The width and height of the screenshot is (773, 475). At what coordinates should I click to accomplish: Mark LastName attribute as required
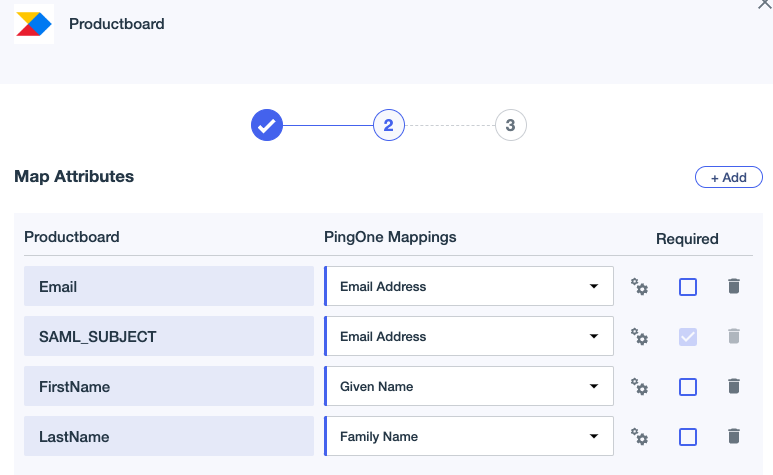point(688,437)
